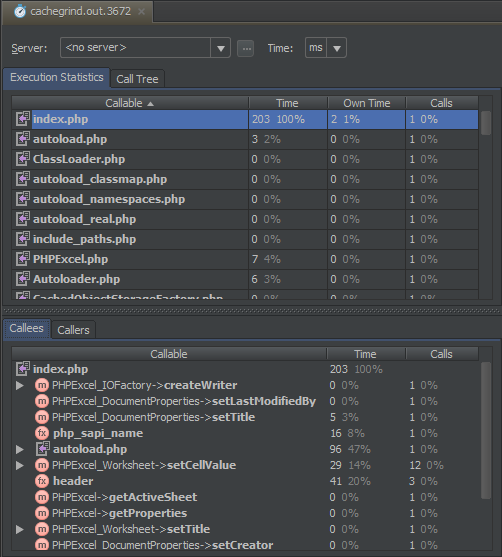
Task: Click method icon beside setCreator
Action: 42,545
